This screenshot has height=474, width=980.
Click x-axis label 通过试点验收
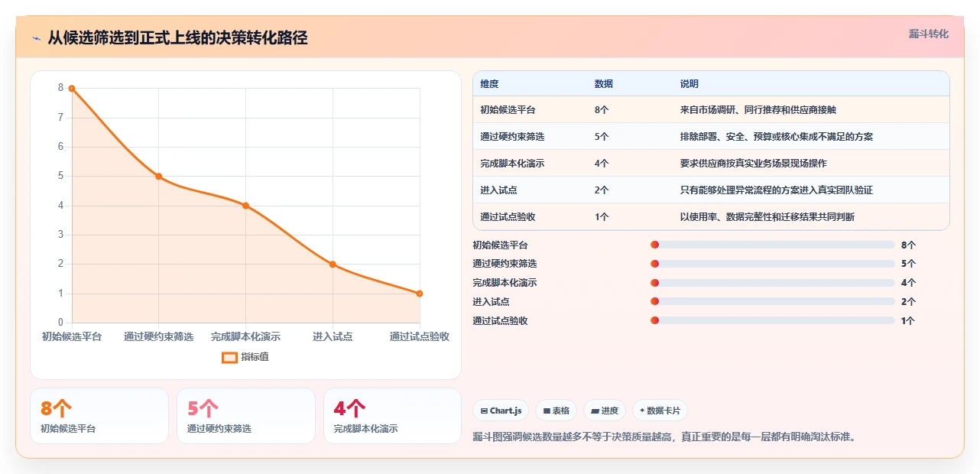(420, 336)
